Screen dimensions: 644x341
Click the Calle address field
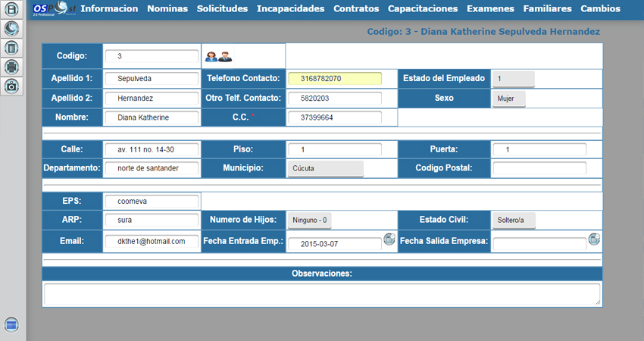pos(152,149)
